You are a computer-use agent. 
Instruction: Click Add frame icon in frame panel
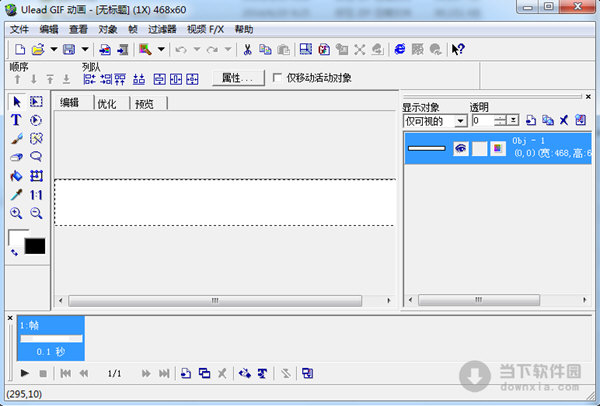[x=186, y=373]
